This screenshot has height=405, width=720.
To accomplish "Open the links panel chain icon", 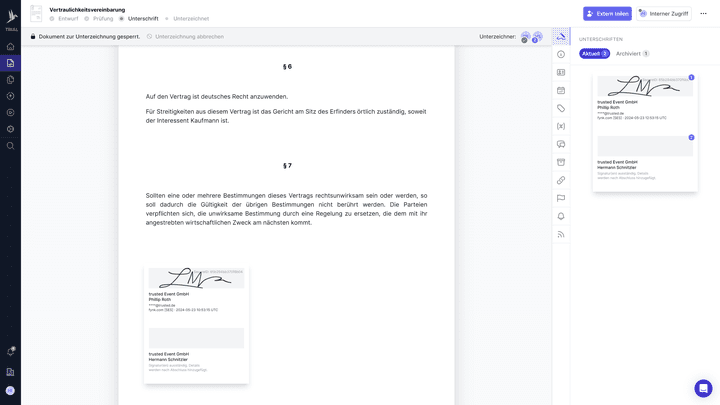I will [561, 180].
